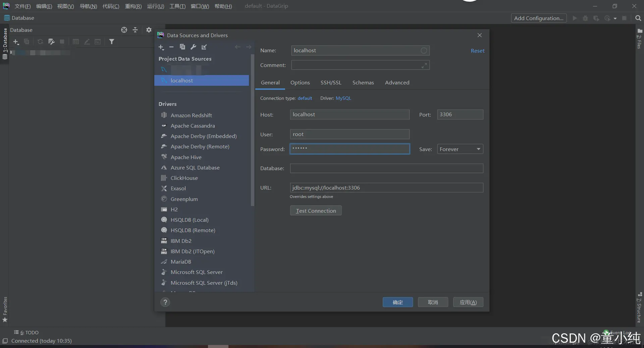Collapse all items in the Database panel
This screenshot has width=644, height=348.
(x=135, y=30)
